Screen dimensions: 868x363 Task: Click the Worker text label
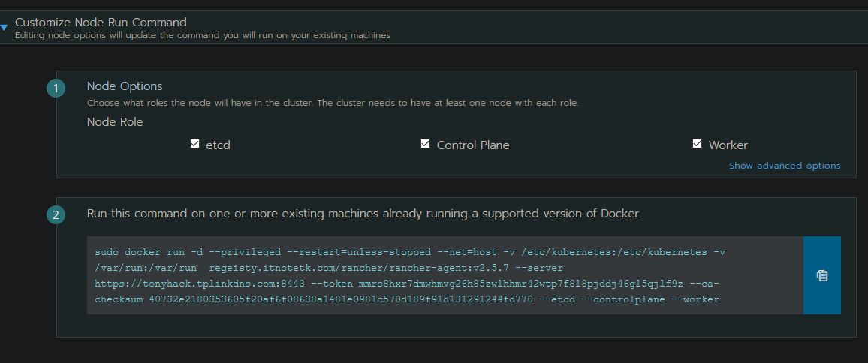pos(728,145)
